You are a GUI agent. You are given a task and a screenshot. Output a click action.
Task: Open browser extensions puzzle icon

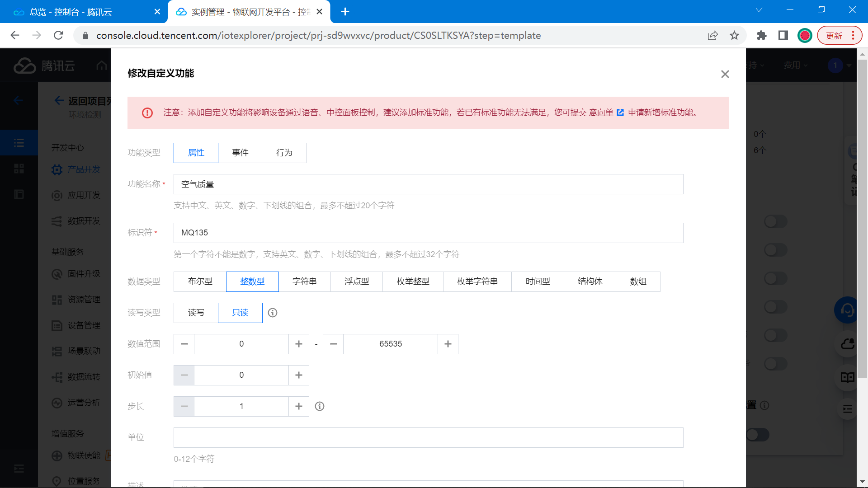(761, 35)
